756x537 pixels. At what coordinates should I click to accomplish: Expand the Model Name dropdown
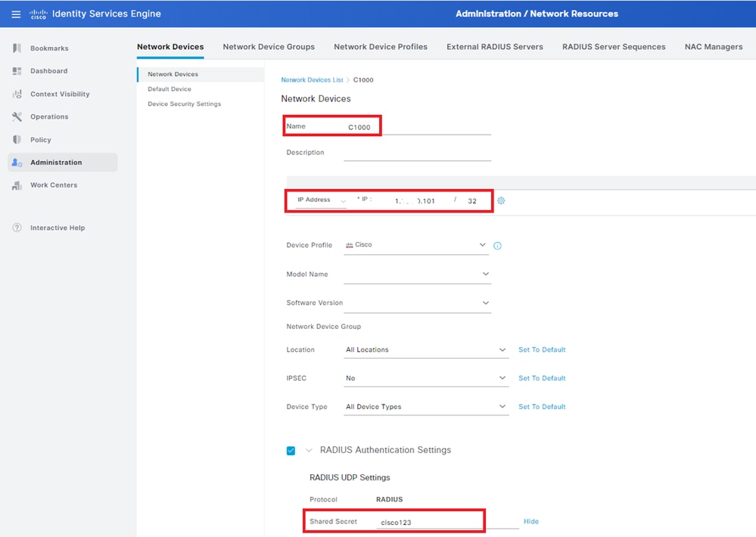[x=418, y=275]
